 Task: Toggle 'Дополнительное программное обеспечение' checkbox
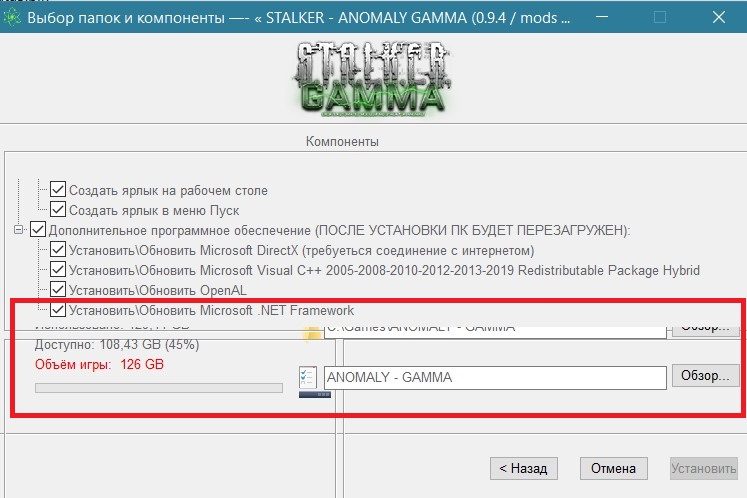(38, 229)
